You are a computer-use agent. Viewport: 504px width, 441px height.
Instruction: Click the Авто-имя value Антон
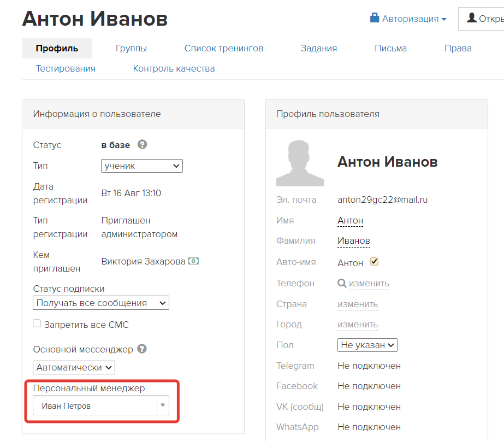351,263
